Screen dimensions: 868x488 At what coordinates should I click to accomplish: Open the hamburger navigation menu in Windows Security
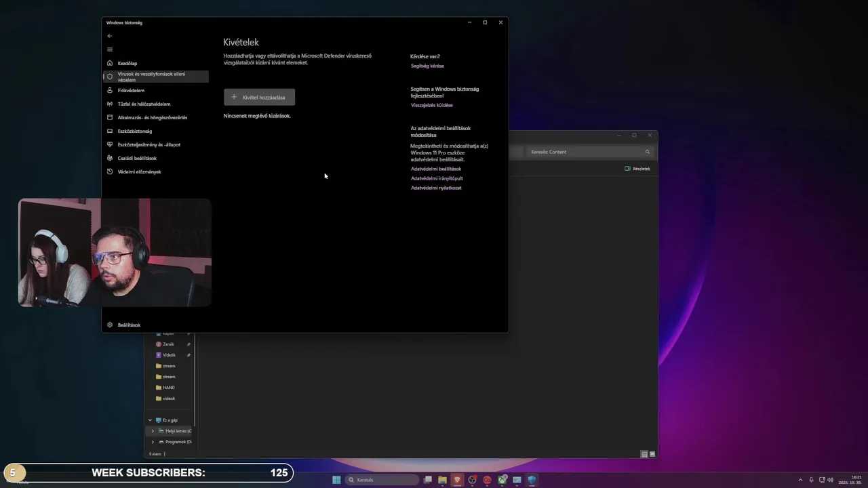point(110,49)
